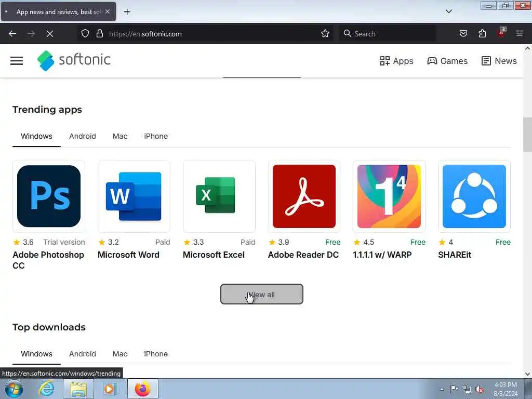532x399 pixels.
Task: Open the Apps section in header
Action: point(396,61)
